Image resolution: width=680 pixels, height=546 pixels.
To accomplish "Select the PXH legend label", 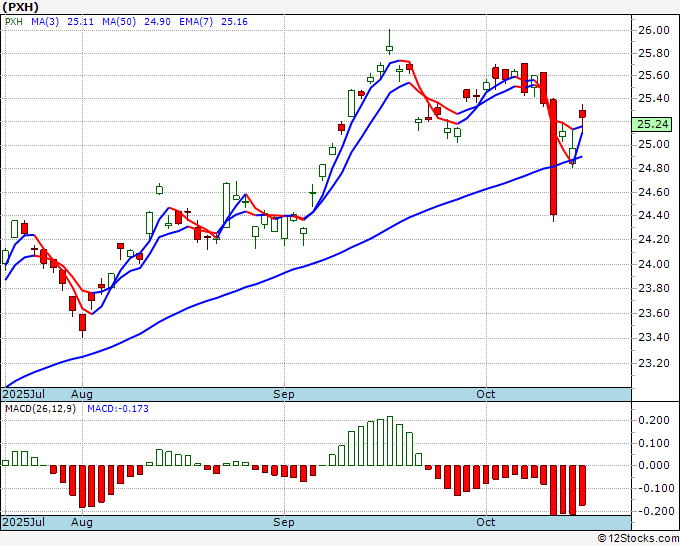I will [14, 22].
